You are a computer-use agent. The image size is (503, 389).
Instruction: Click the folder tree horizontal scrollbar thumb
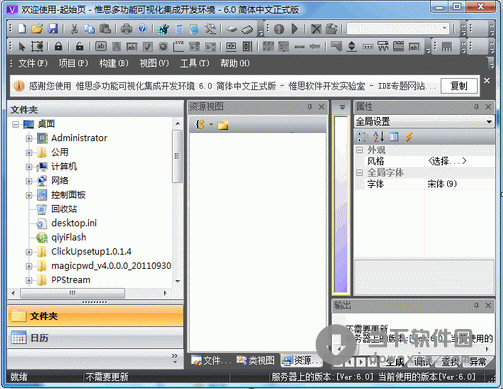73,293
